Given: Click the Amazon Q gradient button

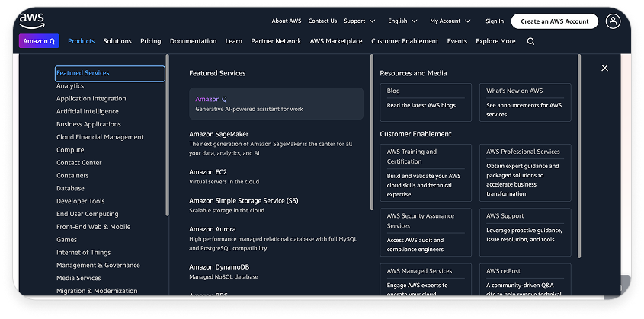Looking at the screenshot, I should 39,41.
